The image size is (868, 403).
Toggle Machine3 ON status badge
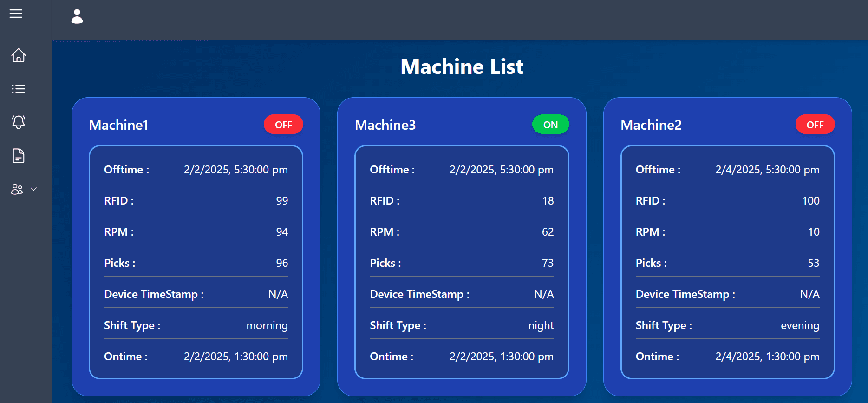[x=550, y=125]
